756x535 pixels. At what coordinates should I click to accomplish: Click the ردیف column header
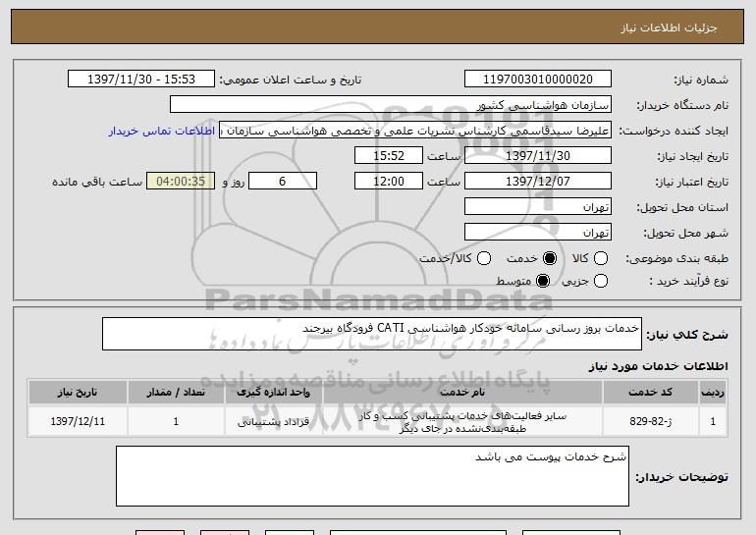pyautogui.click(x=713, y=393)
